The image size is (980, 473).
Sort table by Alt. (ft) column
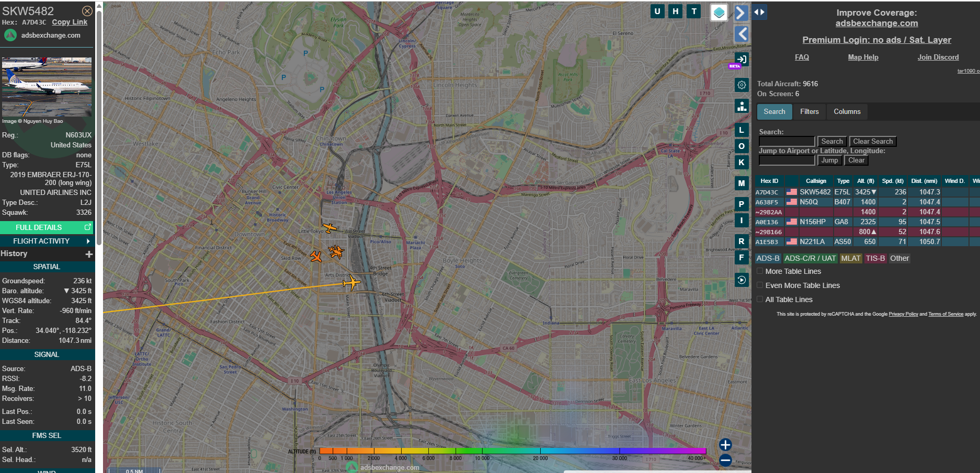(x=865, y=181)
